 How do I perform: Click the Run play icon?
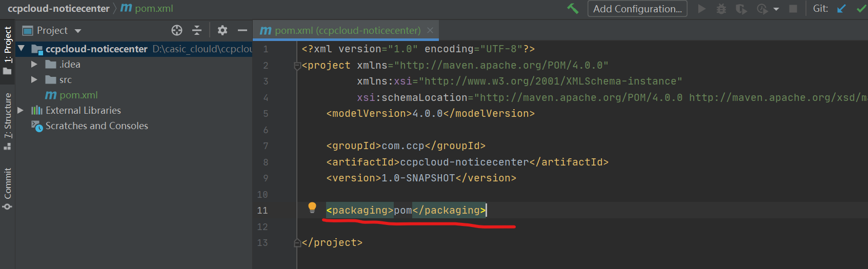(x=702, y=9)
